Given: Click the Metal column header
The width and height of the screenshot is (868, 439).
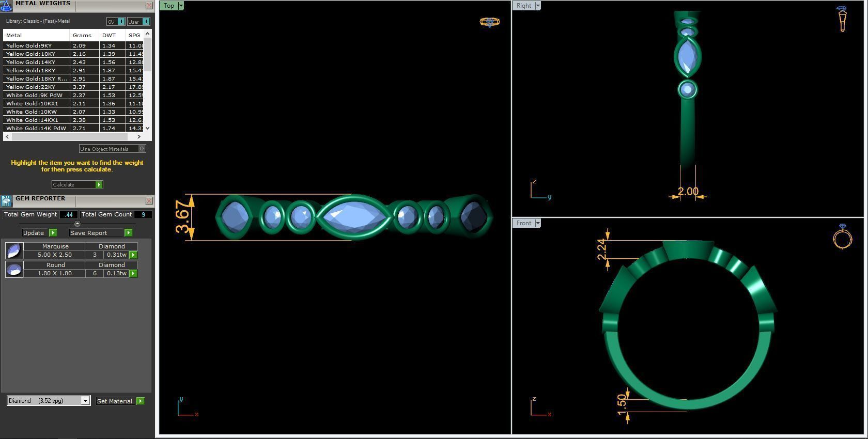Looking at the screenshot, I should pyautogui.click(x=36, y=35).
